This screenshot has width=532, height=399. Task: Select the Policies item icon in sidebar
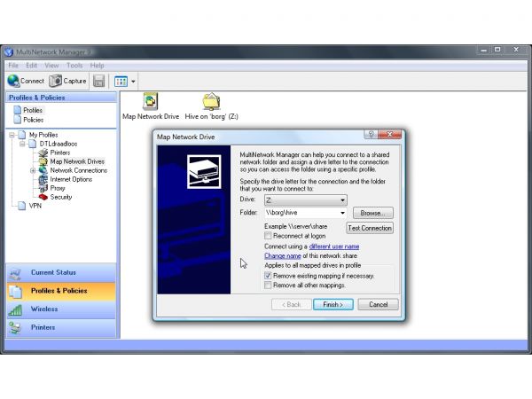18,120
